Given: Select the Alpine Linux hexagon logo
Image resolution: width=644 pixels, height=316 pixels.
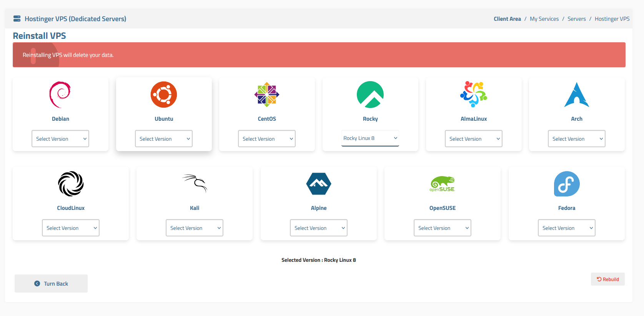Looking at the screenshot, I should click(319, 184).
